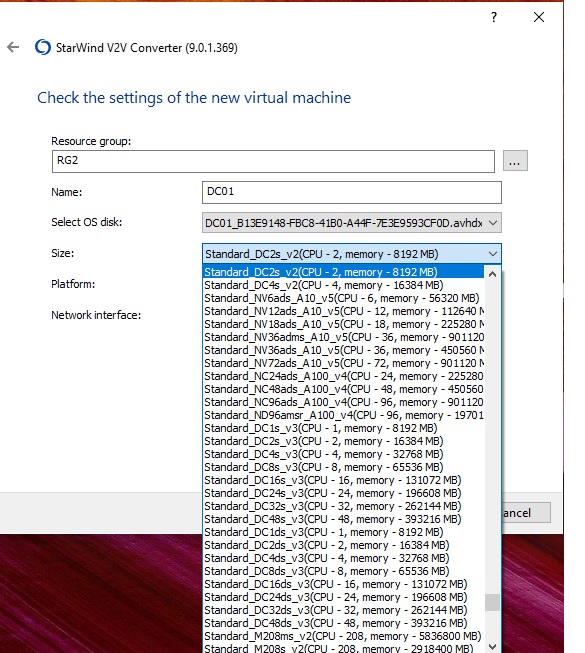The image size is (585, 653).
Task: Edit the Name field DC01
Action: (x=352, y=192)
